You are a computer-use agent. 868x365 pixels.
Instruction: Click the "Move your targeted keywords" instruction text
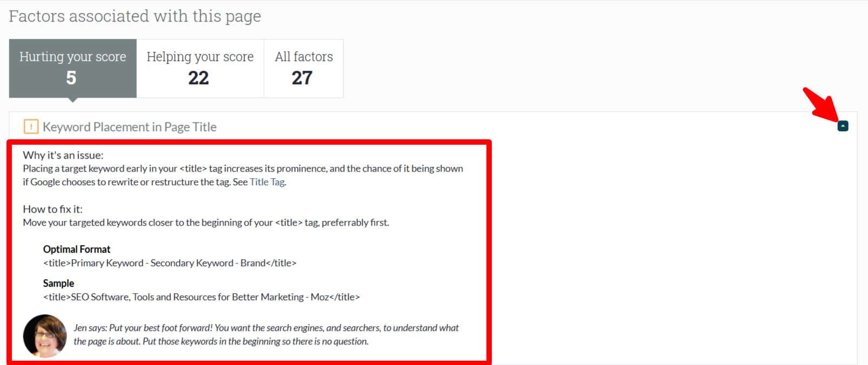coord(206,222)
